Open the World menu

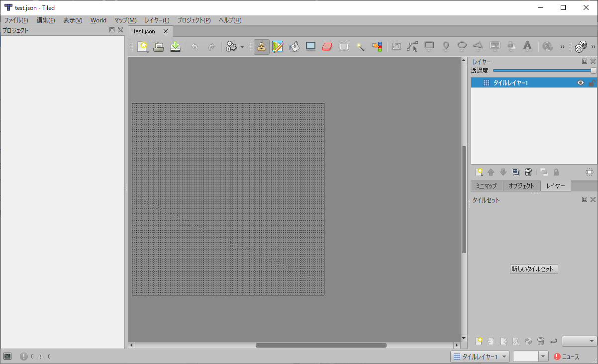tap(98, 20)
